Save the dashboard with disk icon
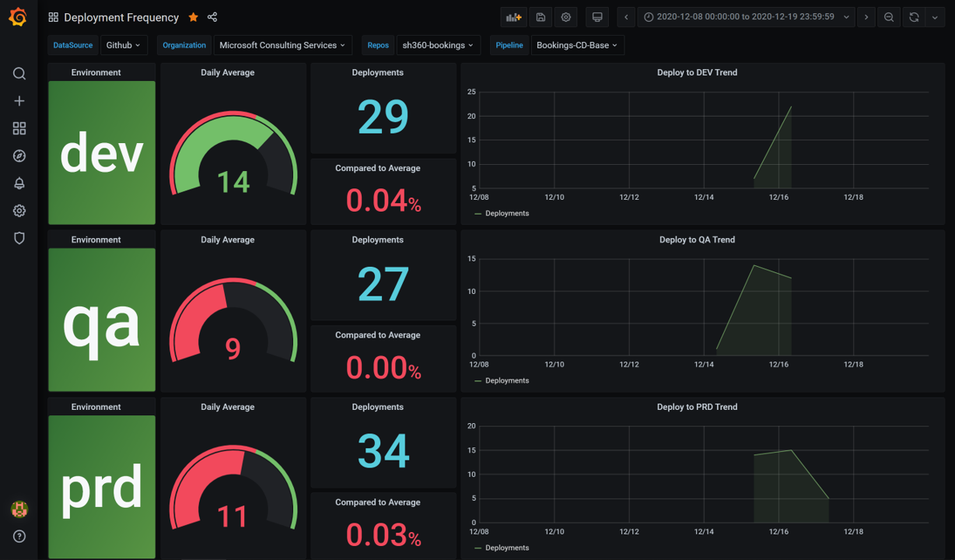The height and width of the screenshot is (560, 955). click(x=540, y=17)
